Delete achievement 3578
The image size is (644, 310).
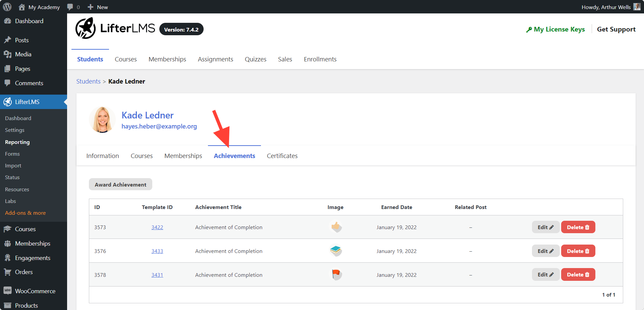pyautogui.click(x=578, y=274)
